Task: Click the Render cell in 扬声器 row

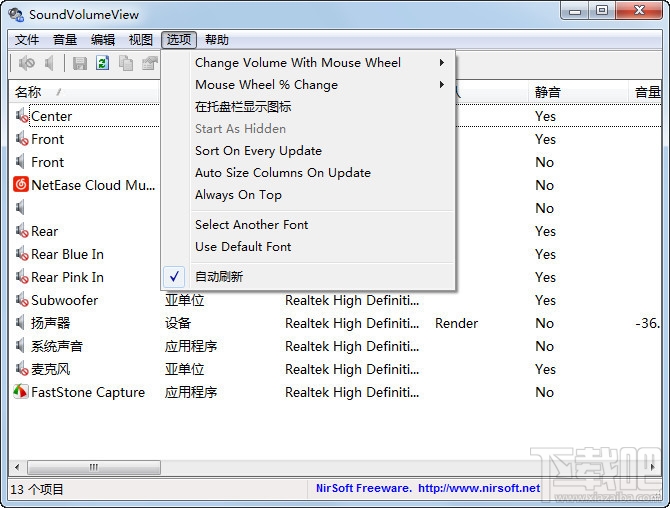Action: click(456, 323)
